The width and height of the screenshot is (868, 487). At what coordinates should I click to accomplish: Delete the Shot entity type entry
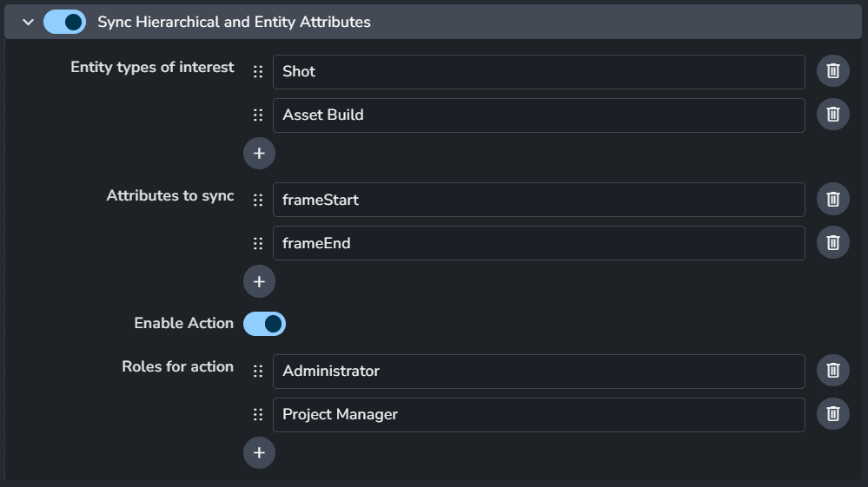(832, 71)
